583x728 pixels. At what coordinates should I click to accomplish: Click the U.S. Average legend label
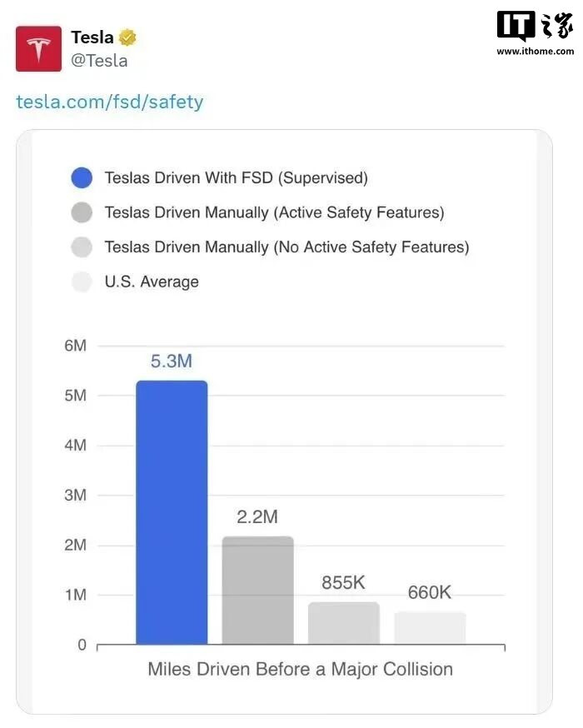[152, 282]
